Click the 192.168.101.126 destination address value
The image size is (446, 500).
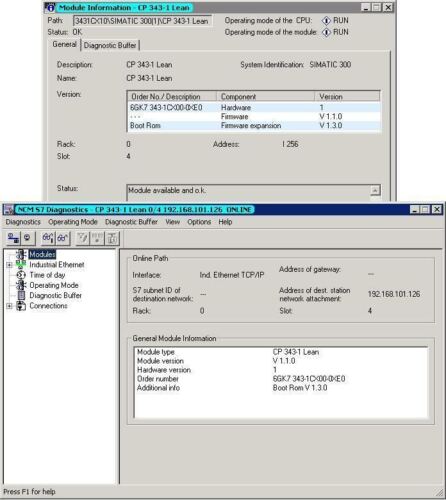tap(394, 294)
